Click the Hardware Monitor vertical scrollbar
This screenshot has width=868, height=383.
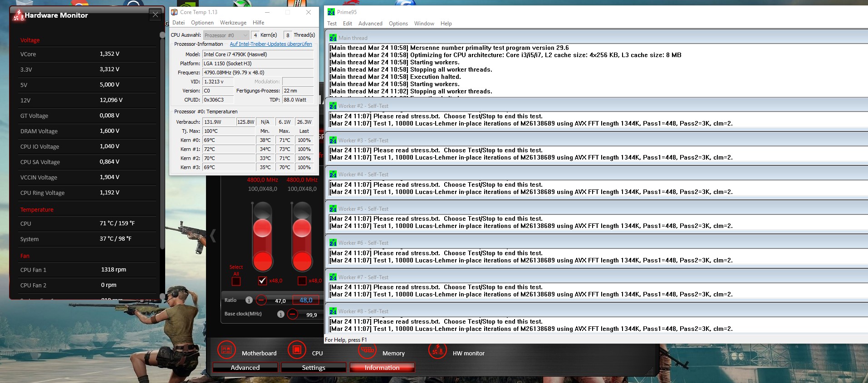[162, 165]
